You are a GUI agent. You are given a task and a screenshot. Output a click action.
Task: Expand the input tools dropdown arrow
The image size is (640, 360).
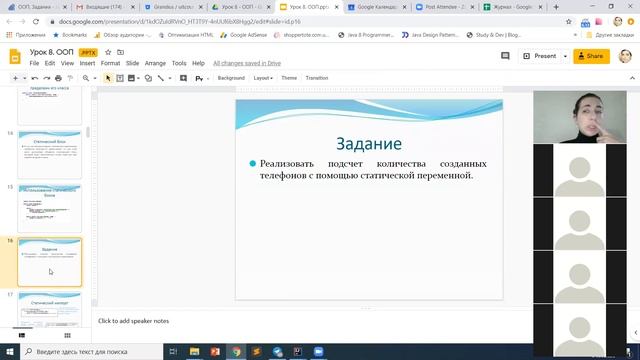pos(208,78)
